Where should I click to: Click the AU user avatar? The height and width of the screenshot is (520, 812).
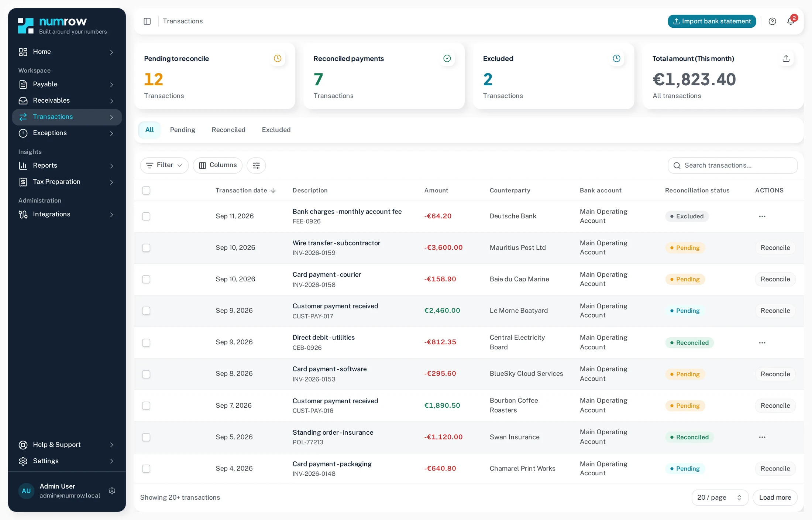point(26,491)
